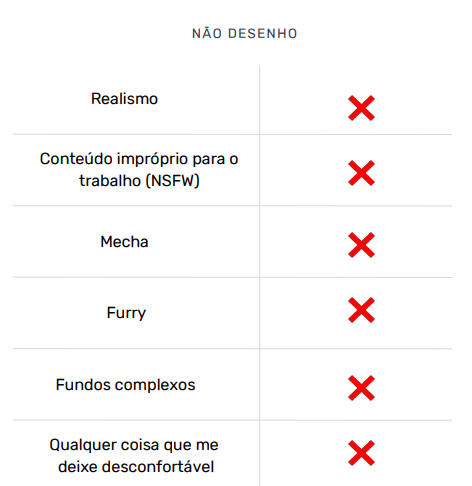Click the word trabalho
Screen dimensions: 472x486
pos(110,181)
